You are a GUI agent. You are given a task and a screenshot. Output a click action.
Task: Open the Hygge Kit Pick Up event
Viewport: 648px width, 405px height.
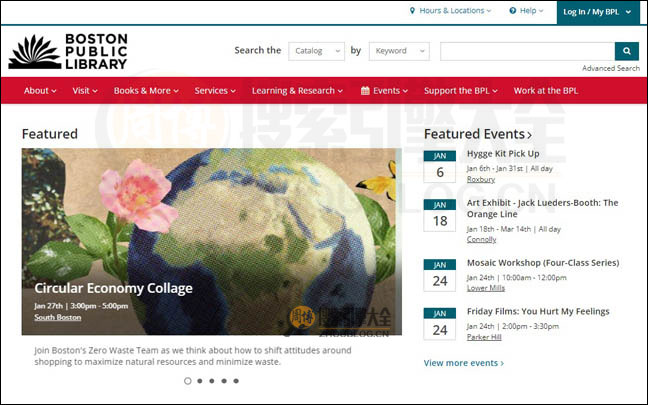(x=503, y=154)
